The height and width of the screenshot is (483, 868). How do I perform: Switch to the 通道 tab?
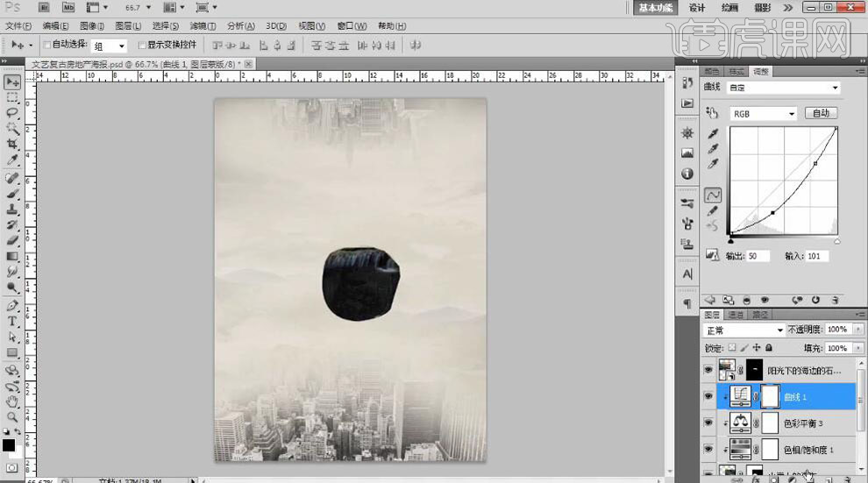(736, 315)
